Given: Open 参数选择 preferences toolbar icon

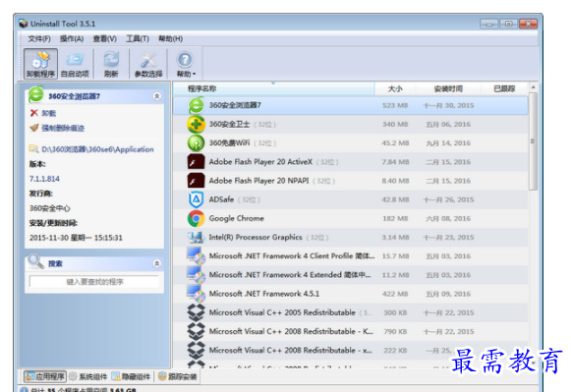Looking at the screenshot, I should click(148, 64).
